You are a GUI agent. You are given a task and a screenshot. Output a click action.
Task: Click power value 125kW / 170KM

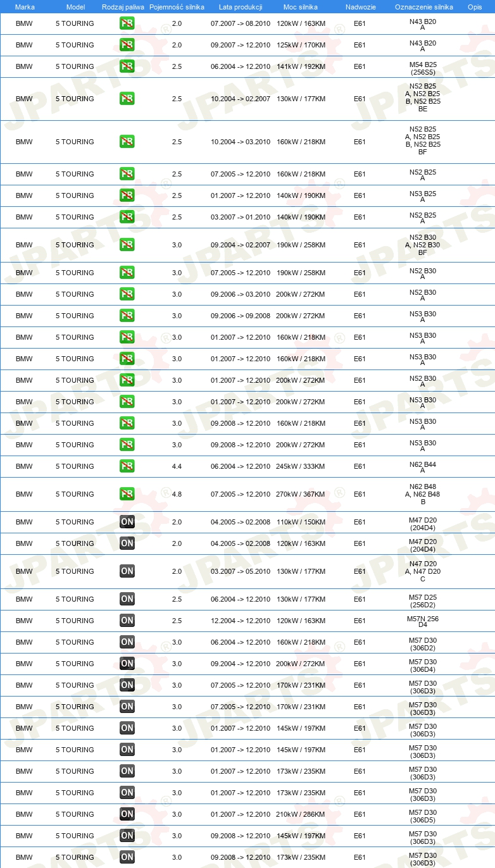pyautogui.click(x=301, y=45)
